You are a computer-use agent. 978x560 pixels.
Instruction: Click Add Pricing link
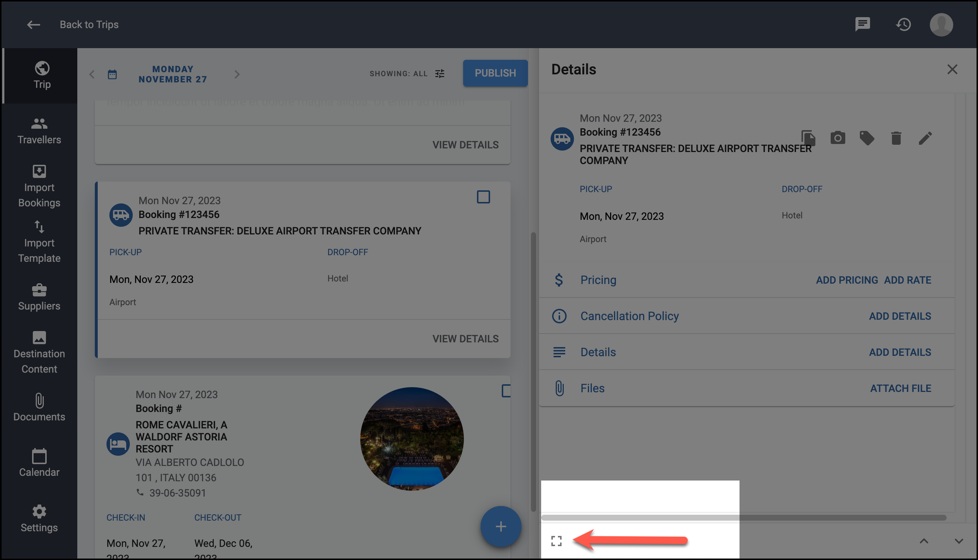(x=847, y=280)
